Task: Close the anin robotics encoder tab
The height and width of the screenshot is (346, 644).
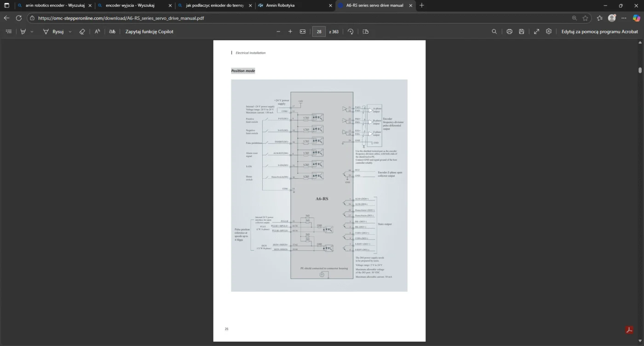Action: point(89,6)
